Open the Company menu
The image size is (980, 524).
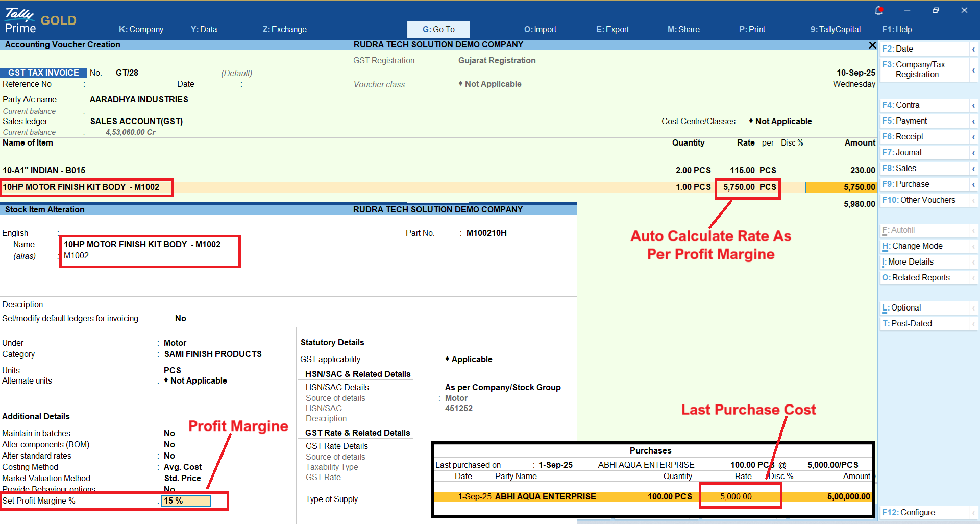click(141, 30)
